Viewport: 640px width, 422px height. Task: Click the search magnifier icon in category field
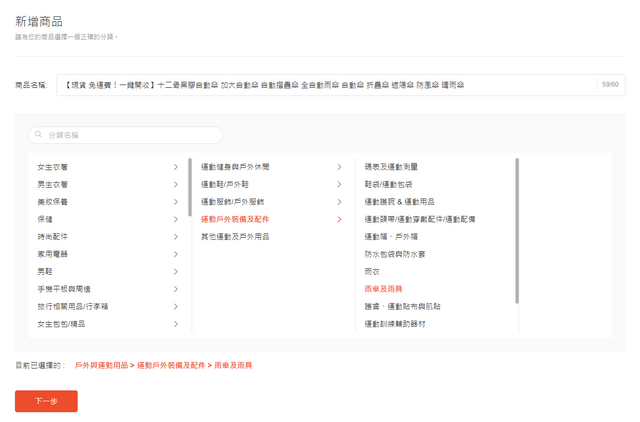38,134
